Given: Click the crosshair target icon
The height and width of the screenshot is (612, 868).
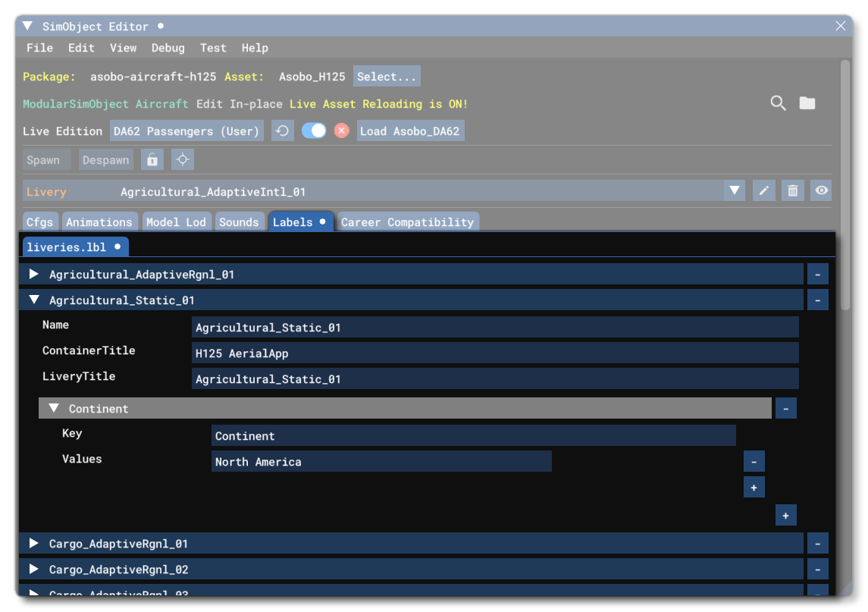Looking at the screenshot, I should [x=182, y=160].
